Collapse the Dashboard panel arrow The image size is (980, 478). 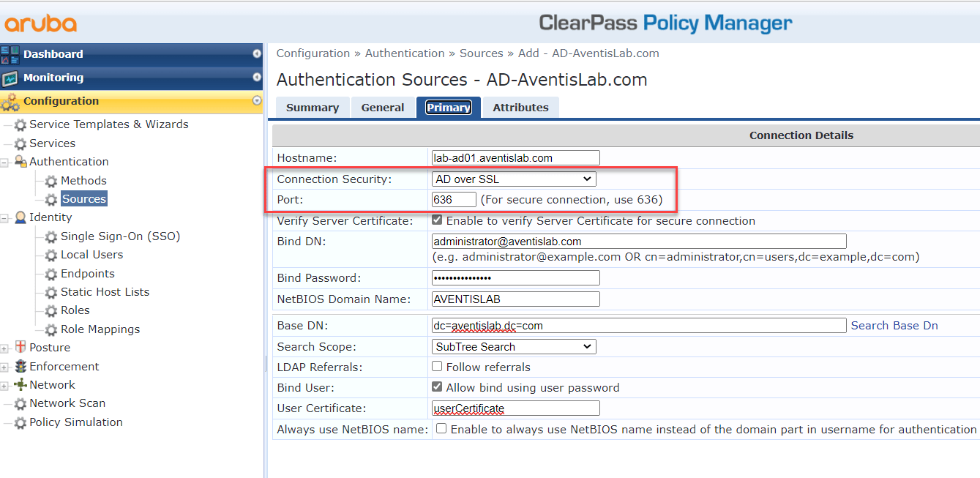point(257,54)
